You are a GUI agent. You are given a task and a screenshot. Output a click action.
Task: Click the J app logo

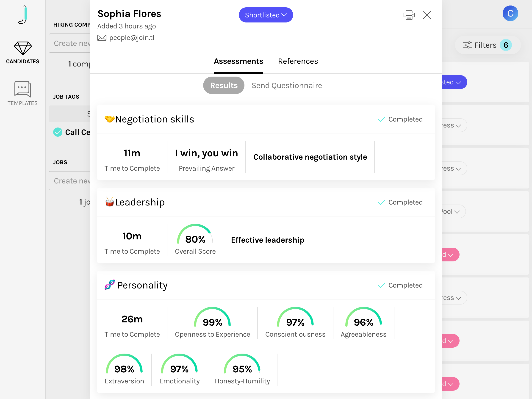[23, 15]
